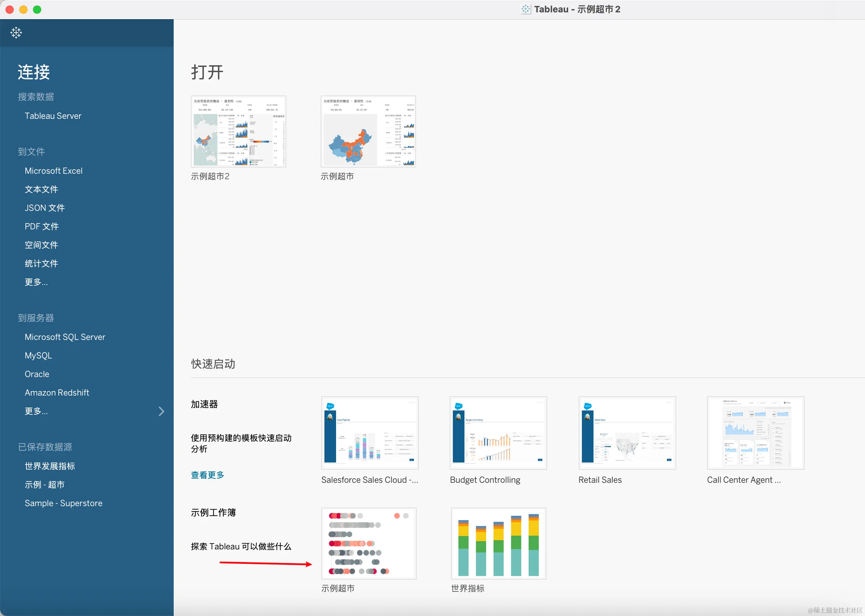Connect to a Microsoft Excel file

pyautogui.click(x=54, y=171)
